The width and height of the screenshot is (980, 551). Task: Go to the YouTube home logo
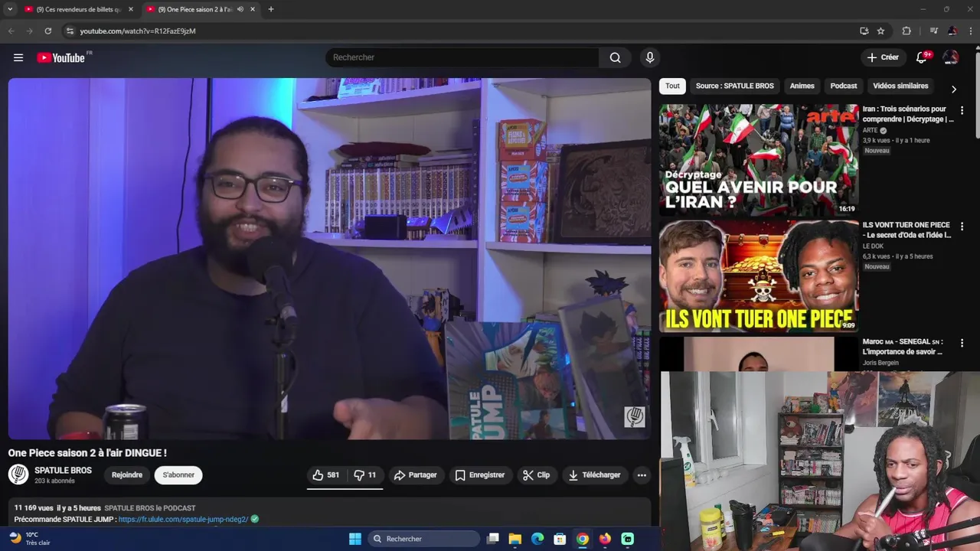pyautogui.click(x=60, y=57)
